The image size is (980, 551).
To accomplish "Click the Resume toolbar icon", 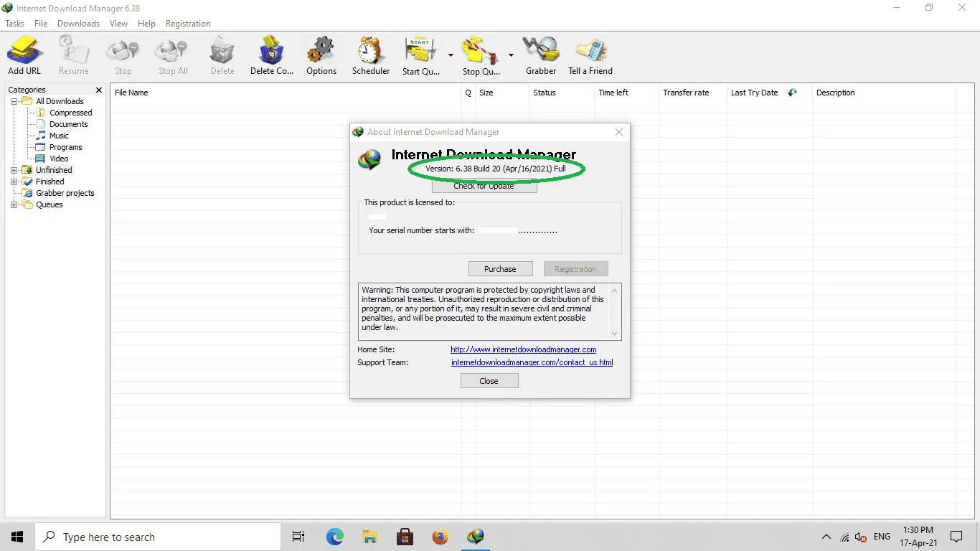I will point(74,56).
